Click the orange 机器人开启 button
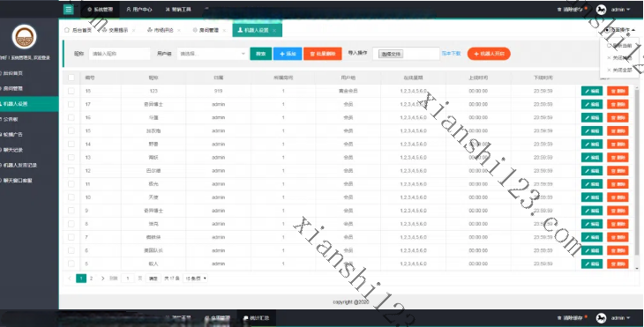 tap(489, 54)
